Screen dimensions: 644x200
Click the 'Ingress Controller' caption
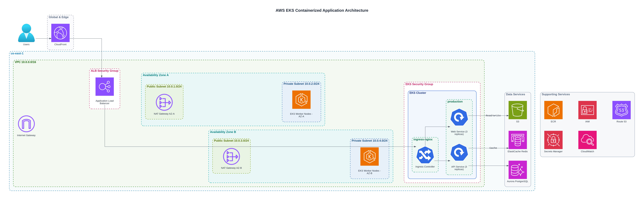tap(425, 167)
